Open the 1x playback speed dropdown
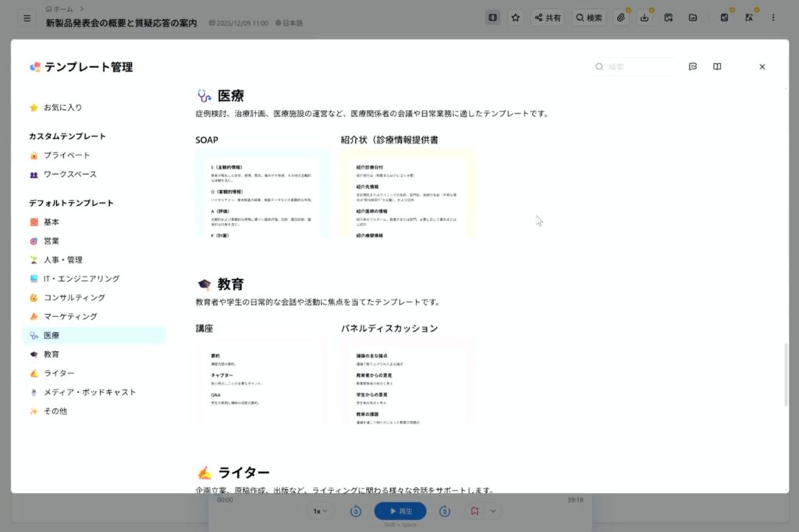The height and width of the screenshot is (532, 799). 319,511
